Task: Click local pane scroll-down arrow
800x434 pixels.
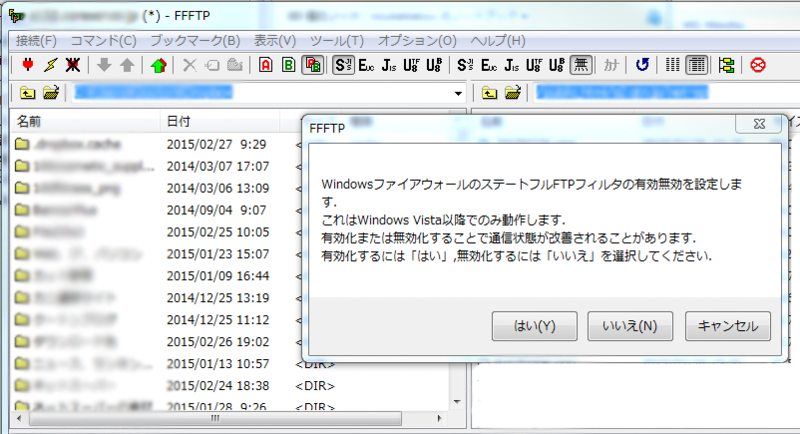Action: (x=457, y=402)
